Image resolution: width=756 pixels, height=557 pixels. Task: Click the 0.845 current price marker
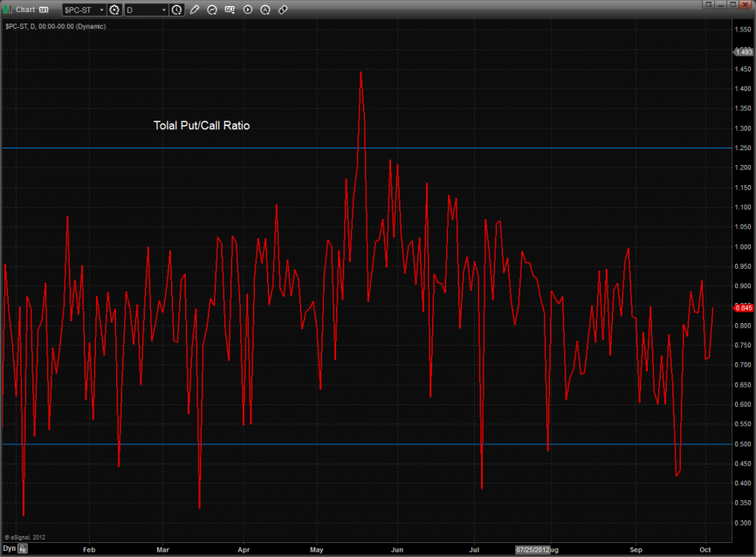click(744, 307)
